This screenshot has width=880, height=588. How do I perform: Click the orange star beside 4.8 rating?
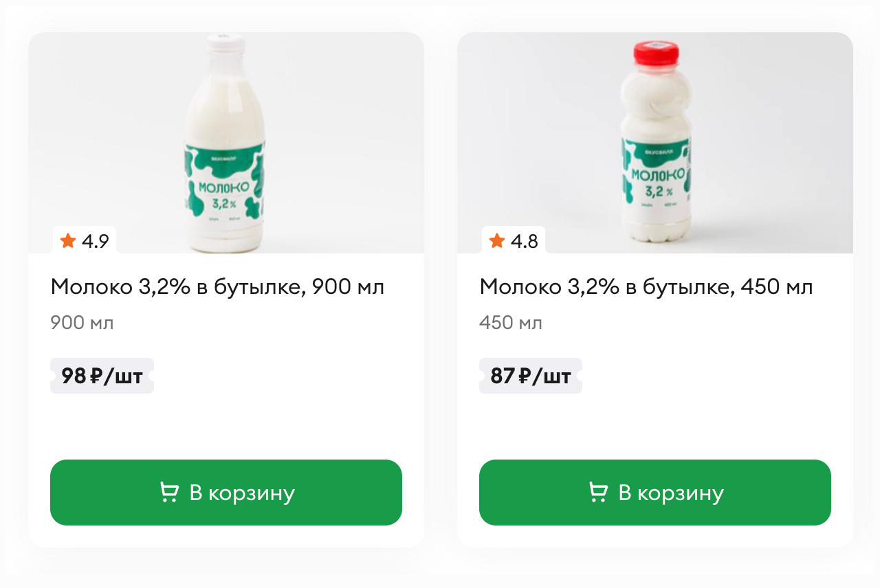click(x=496, y=240)
